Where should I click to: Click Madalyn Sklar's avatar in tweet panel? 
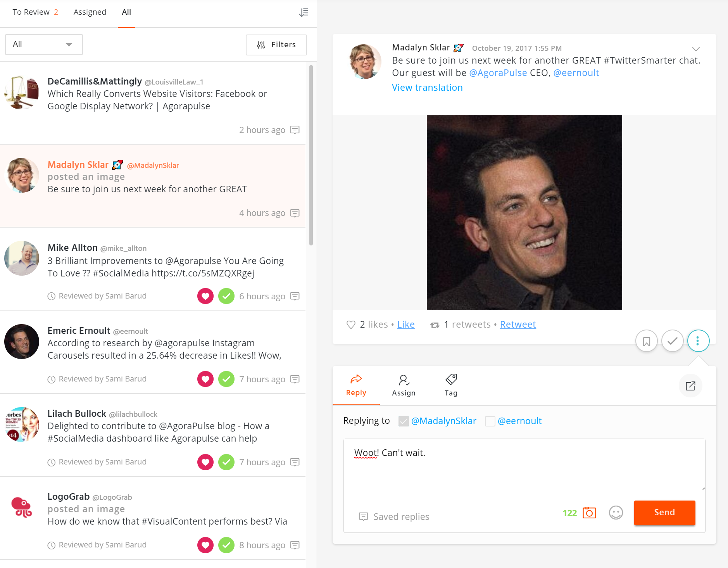(365, 61)
